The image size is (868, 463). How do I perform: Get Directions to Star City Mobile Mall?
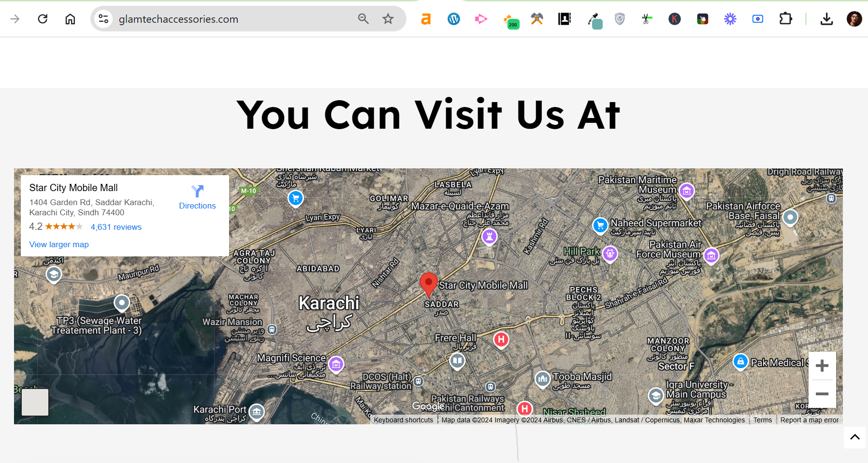click(x=197, y=197)
